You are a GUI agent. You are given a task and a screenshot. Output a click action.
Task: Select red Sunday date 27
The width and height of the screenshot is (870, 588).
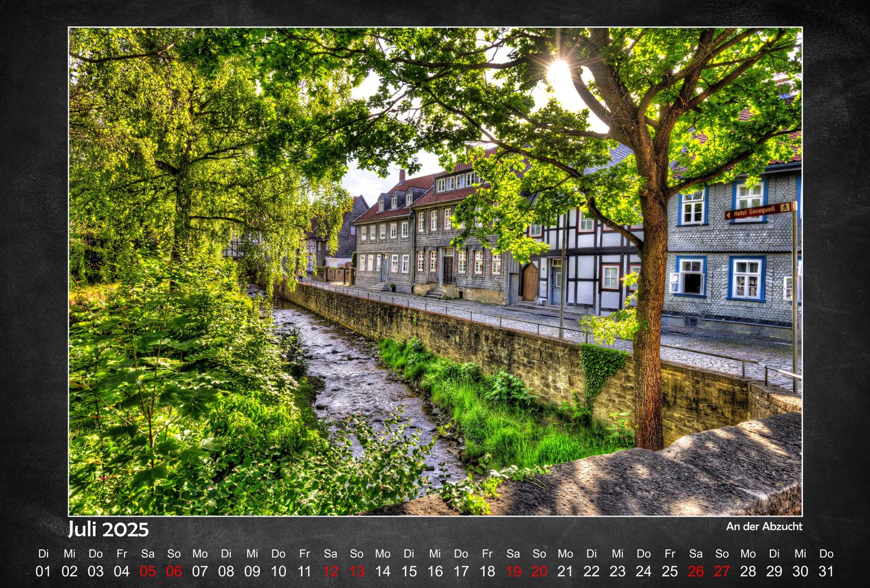pyautogui.click(x=722, y=571)
